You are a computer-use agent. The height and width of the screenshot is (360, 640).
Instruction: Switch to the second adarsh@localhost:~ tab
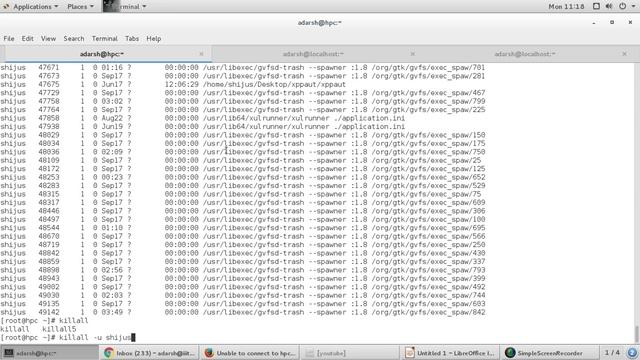[313, 54]
